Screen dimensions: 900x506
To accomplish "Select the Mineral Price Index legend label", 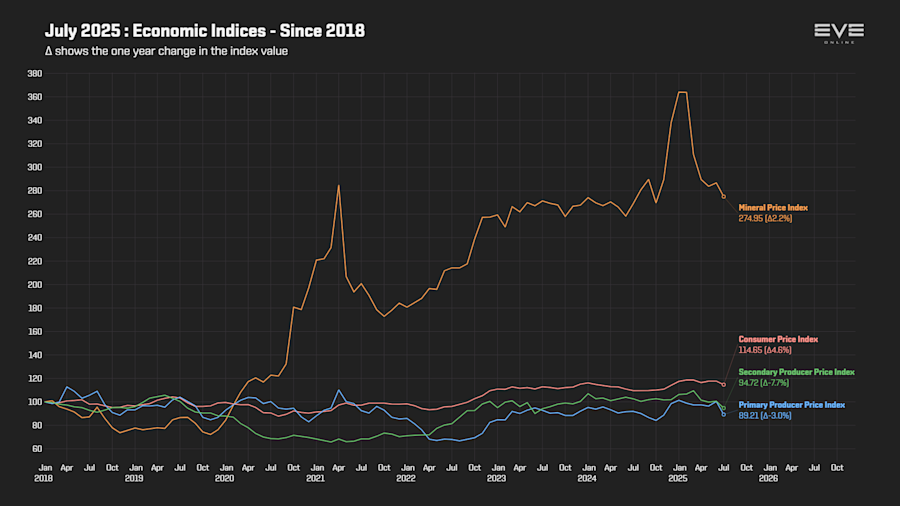I will point(773,207).
